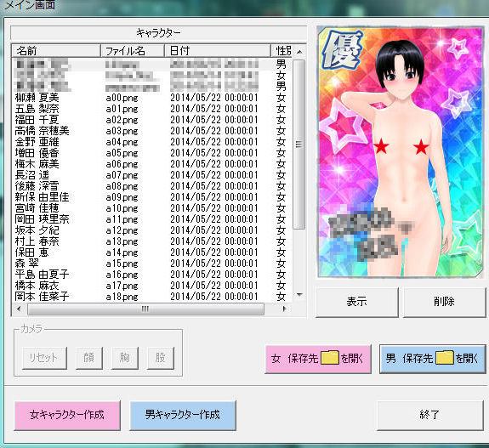Sort by the 名前 column header
The height and width of the screenshot is (448, 489).
point(56,51)
